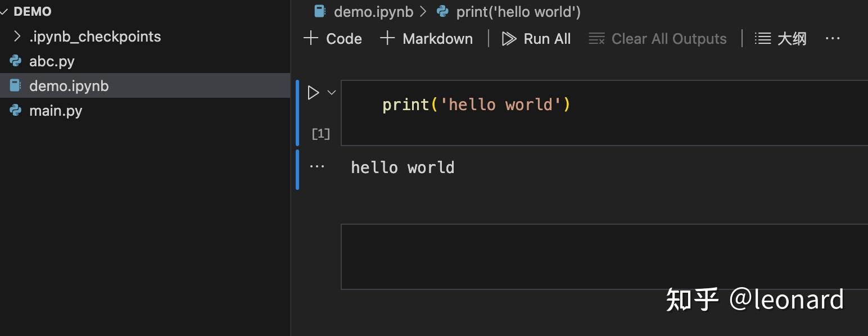
Task: Open main.py from the sidebar
Action: pos(56,110)
